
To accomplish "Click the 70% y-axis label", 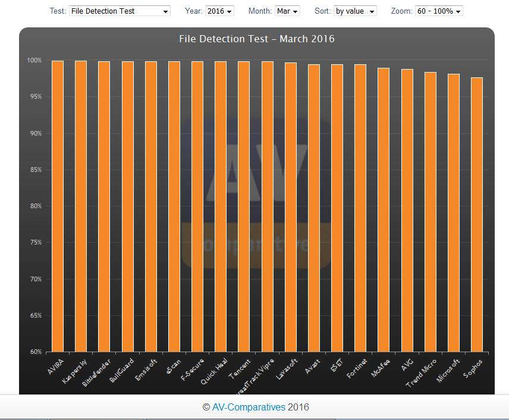I will tap(36, 280).
